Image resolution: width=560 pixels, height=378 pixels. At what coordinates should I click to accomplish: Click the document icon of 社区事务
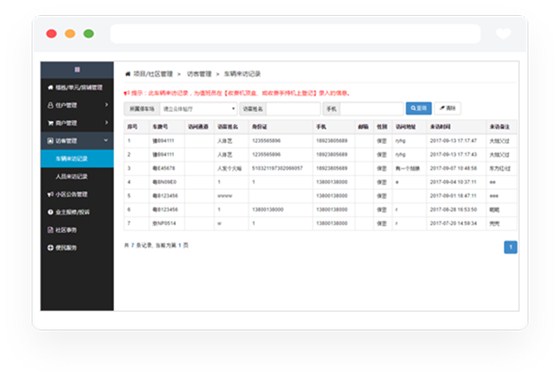50,230
